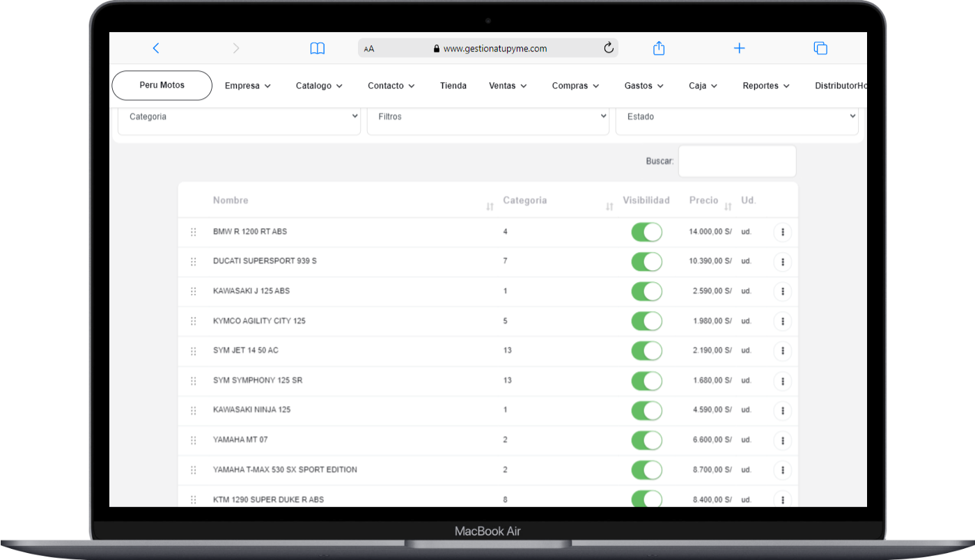This screenshot has height=560, width=975.
Task: Click the price 10.390,00 S/
Action: 710,261
